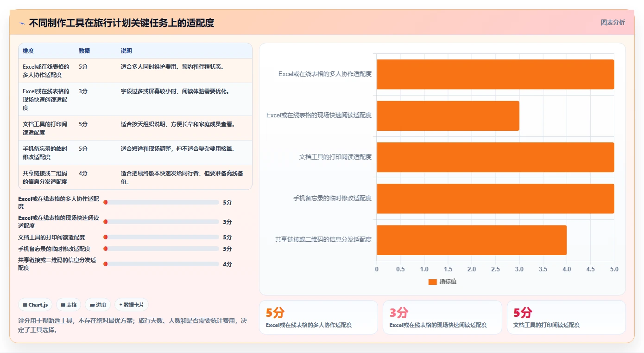The image size is (644, 353).
Task: Click the 维度 column header
Action: pyautogui.click(x=28, y=51)
